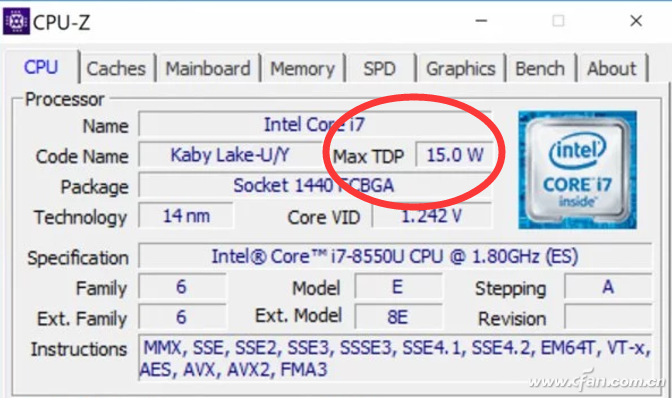Click the Max TDP value 15.0 W
Screen dimensions: 672x398
(x=454, y=155)
